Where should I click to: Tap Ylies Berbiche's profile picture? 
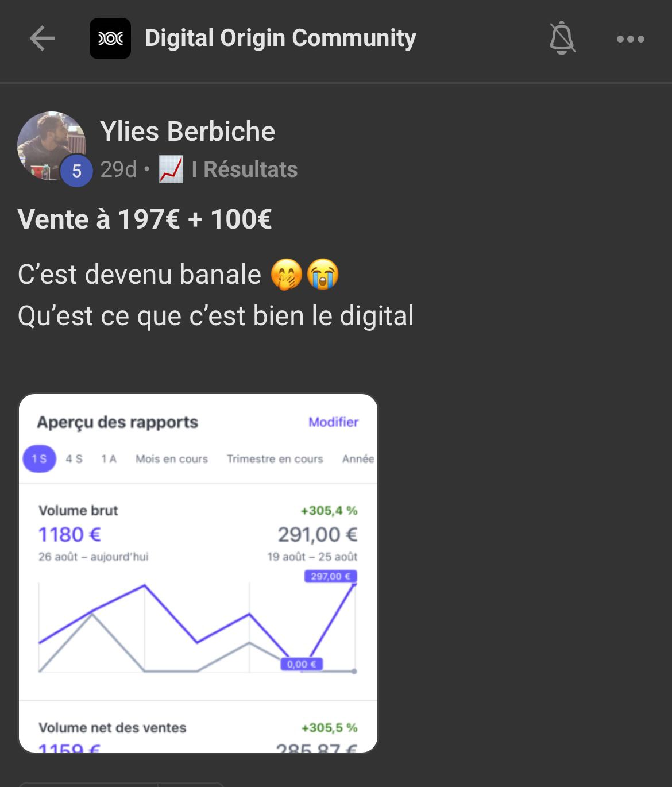51,144
